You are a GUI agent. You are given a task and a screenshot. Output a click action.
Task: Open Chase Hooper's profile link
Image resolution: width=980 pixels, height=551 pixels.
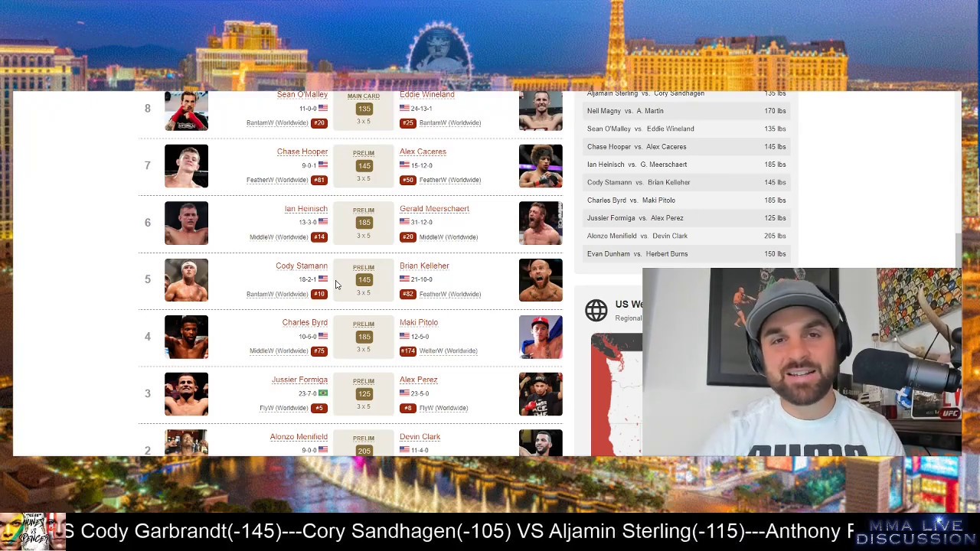point(302,152)
